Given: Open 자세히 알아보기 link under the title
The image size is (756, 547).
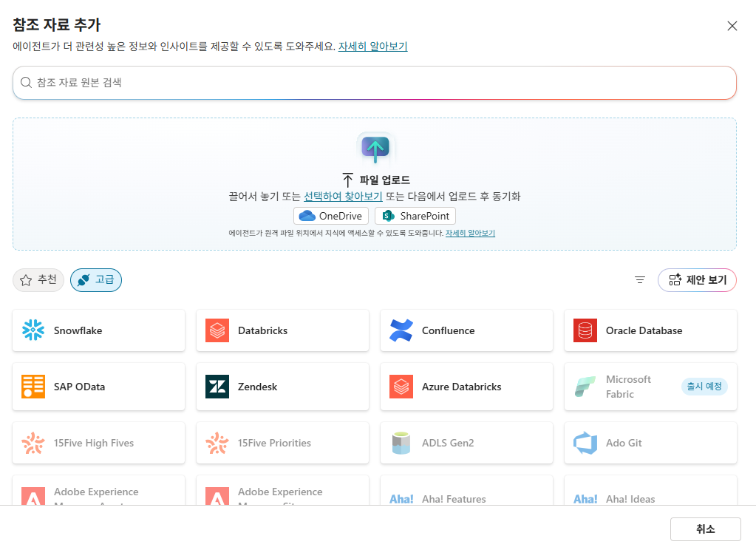Looking at the screenshot, I should point(372,47).
